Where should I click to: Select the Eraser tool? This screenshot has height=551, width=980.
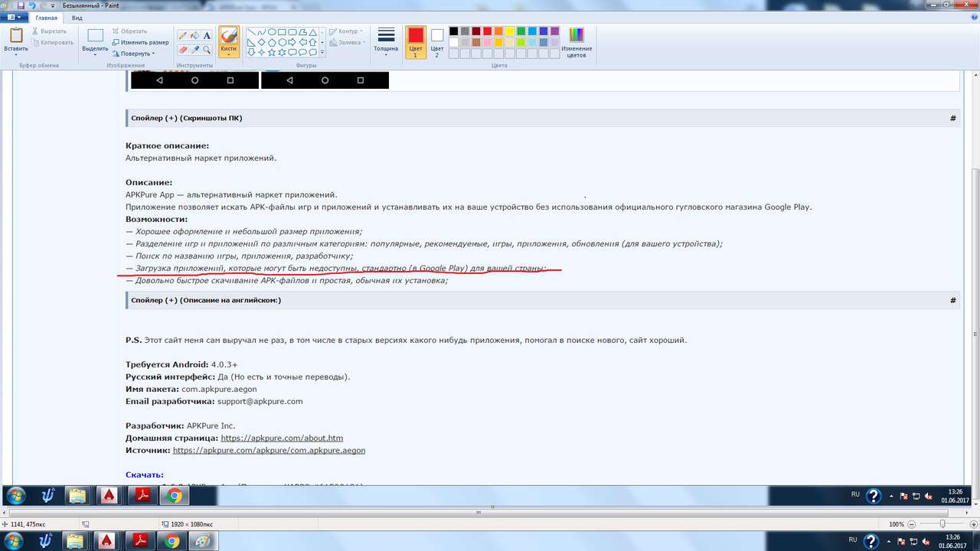pyautogui.click(x=182, y=50)
